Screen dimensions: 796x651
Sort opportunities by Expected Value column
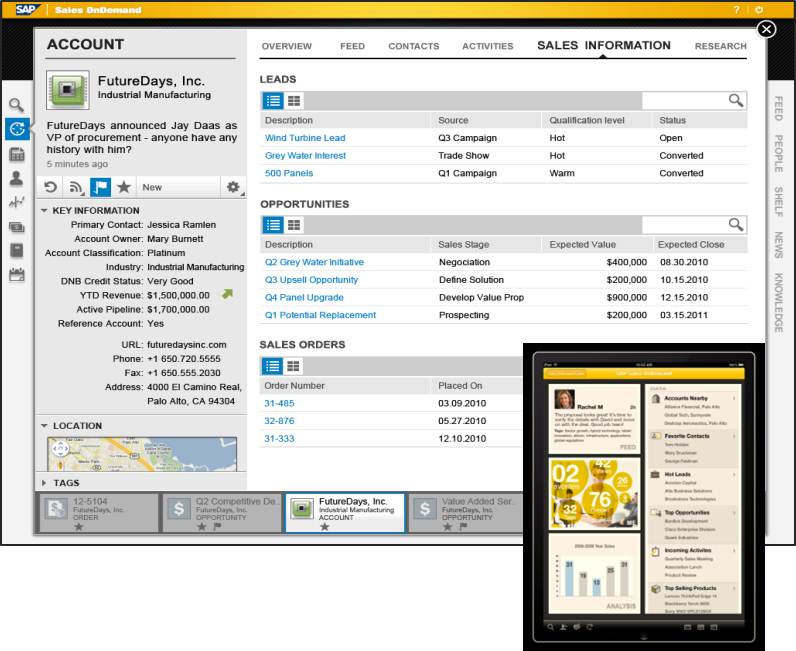(x=582, y=244)
